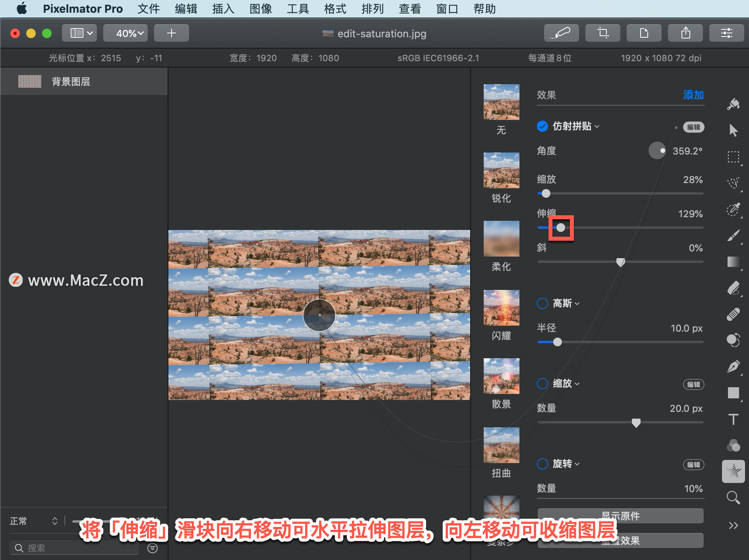Select the Rectangular Selection tool

point(733,157)
